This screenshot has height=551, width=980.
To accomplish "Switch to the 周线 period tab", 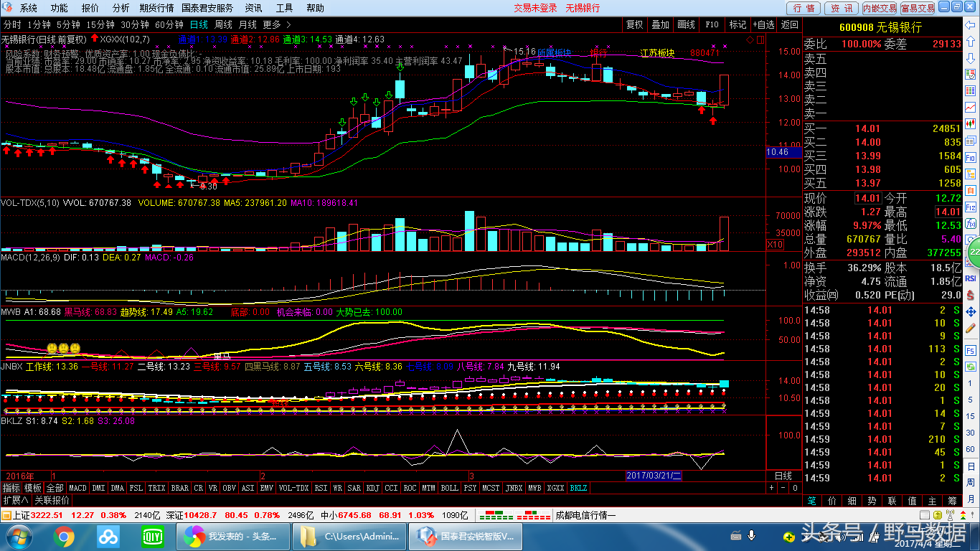I will coord(223,24).
